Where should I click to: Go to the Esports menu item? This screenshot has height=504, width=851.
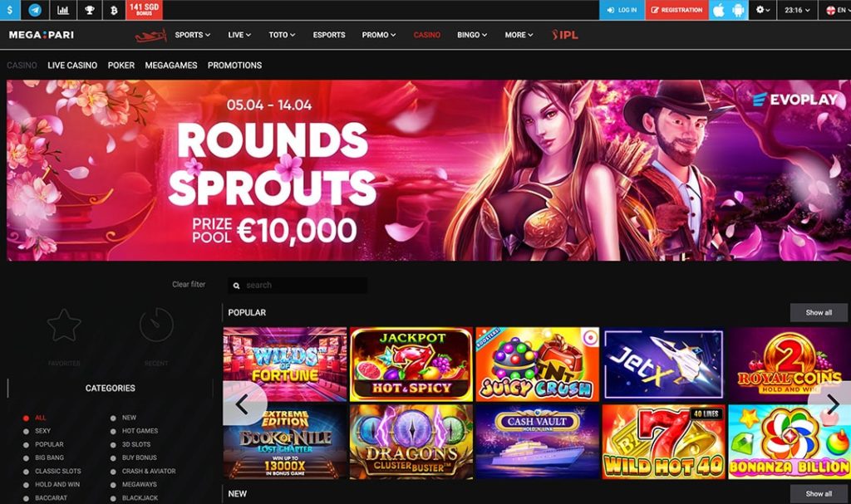click(x=329, y=35)
